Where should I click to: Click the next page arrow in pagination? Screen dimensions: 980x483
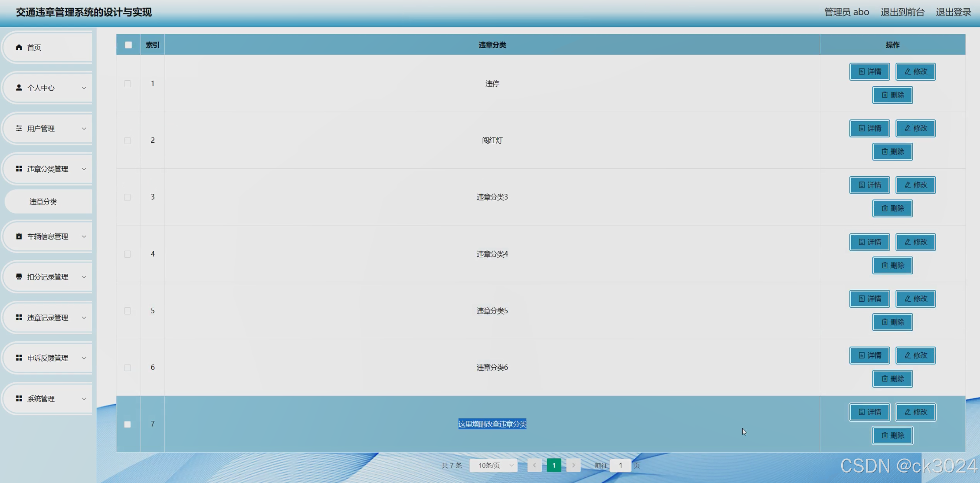click(x=573, y=465)
